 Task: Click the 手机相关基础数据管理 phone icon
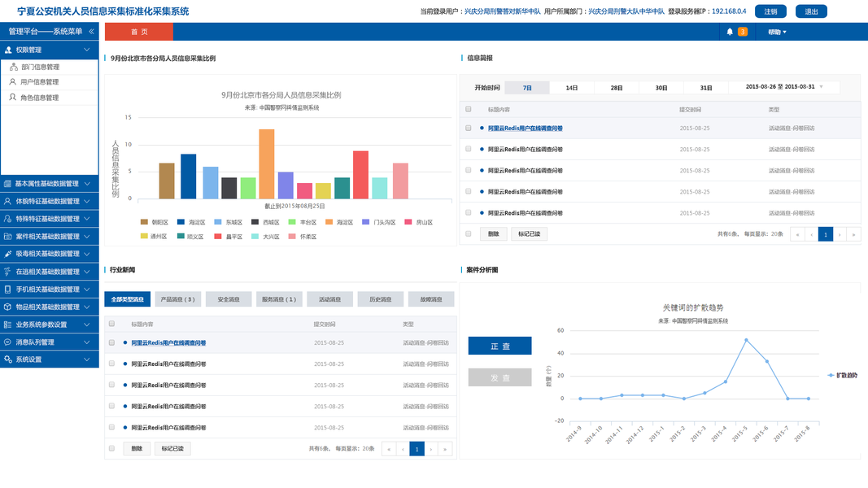point(8,290)
